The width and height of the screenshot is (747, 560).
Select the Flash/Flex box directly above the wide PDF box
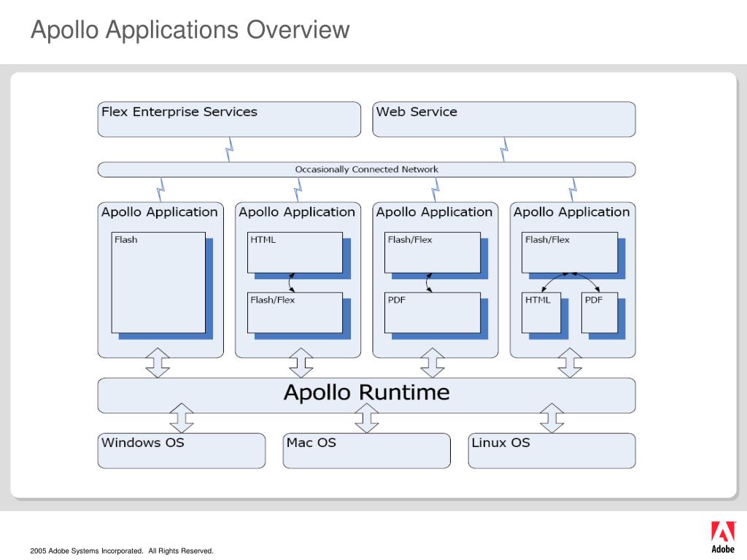[433, 252]
